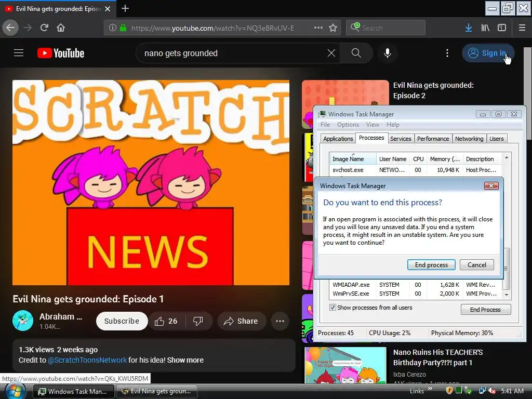Open the Abraham channel avatar
Screen dimensions: 532x399
point(23,320)
